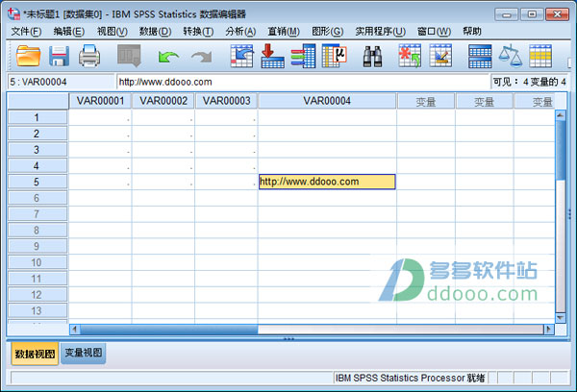Click vertical scrollbar up arrow

tap(561, 115)
